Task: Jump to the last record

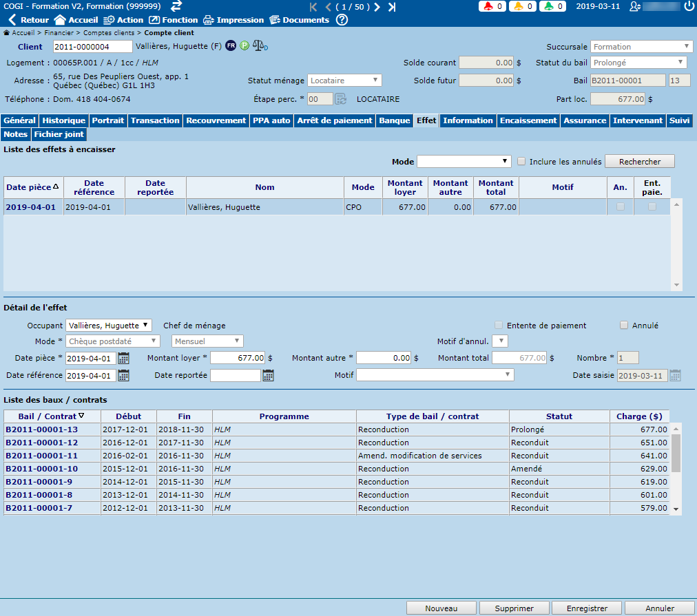Action: pyautogui.click(x=392, y=7)
